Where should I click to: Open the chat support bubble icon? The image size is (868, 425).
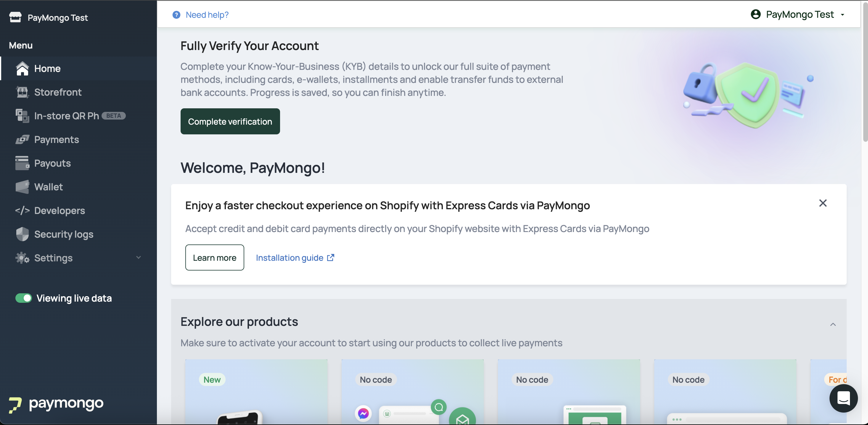[x=843, y=398]
